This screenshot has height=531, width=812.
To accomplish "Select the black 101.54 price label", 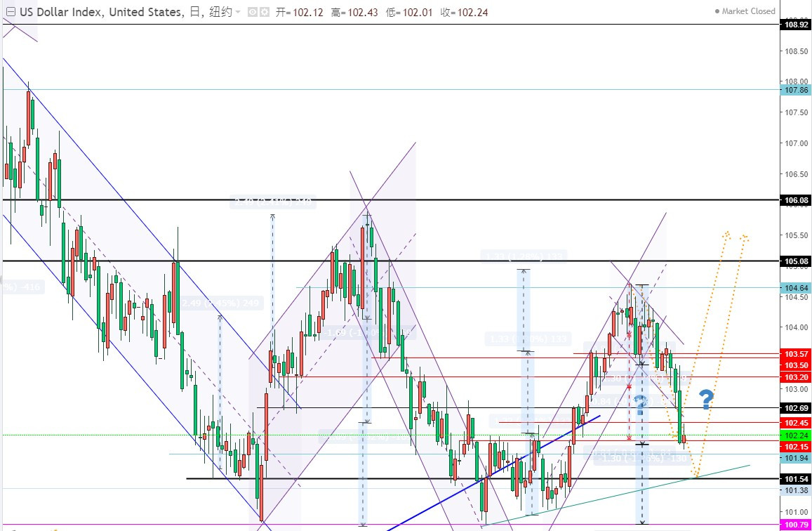I will 796,480.
